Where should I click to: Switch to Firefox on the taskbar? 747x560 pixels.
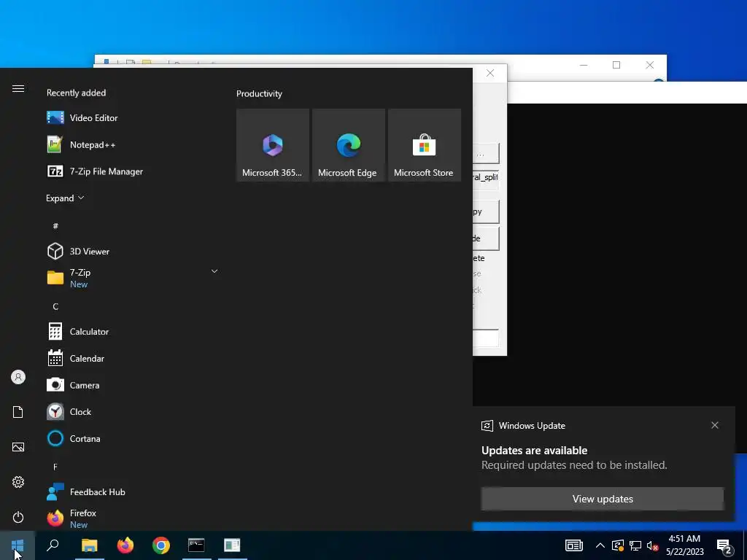(x=125, y=545)
